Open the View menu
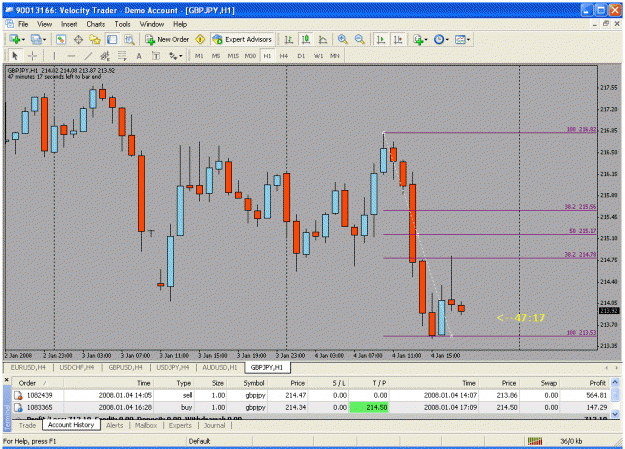The image size is (625, 449). click(x=45, y=24)
